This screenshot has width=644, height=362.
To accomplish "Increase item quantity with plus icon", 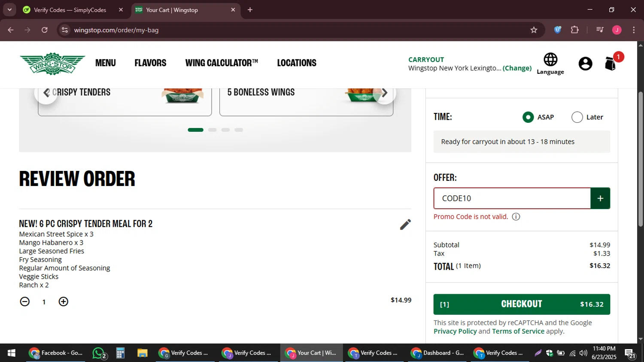I will tap(64, 301).
